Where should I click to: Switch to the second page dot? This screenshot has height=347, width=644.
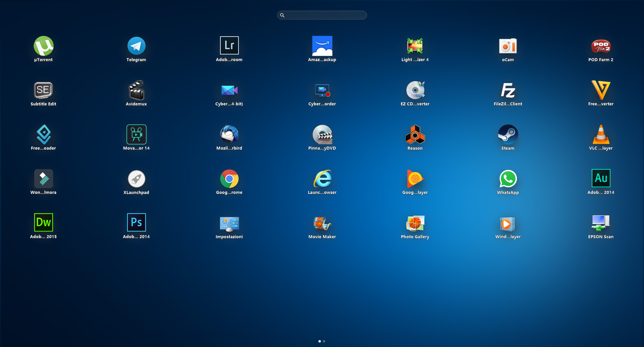(324, 341)
